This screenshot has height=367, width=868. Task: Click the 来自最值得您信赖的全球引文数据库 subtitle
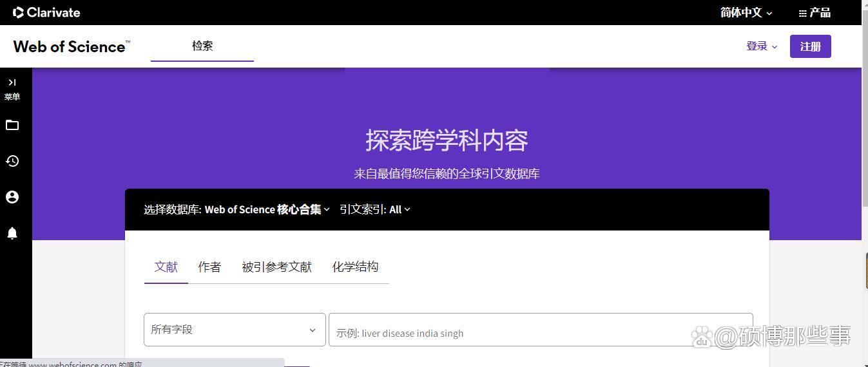(447, 174)
